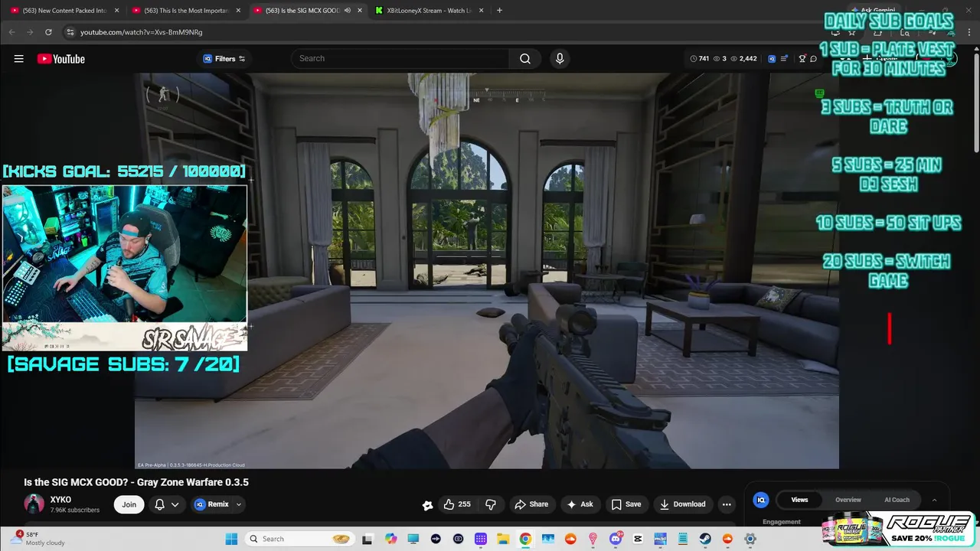
Task: Open vidIQ trophy icon in header
Action: [802, 59]
